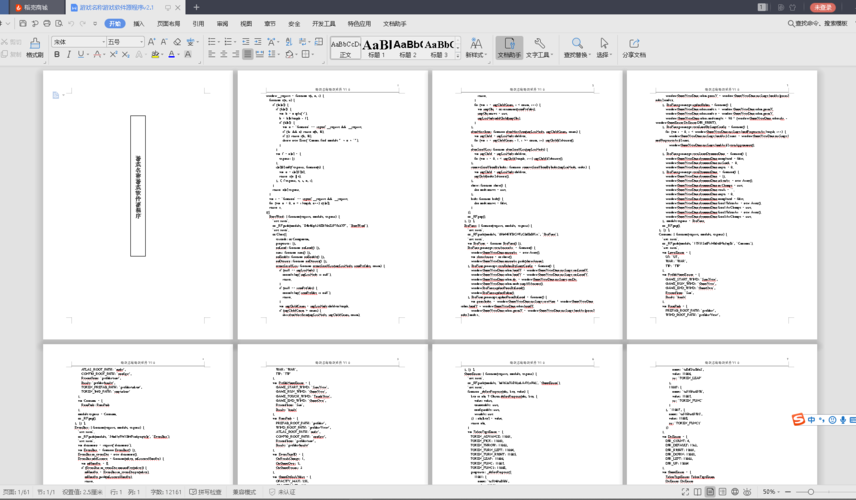
Task: Click align left paragraph icon
Action: (x=212, y=54)
